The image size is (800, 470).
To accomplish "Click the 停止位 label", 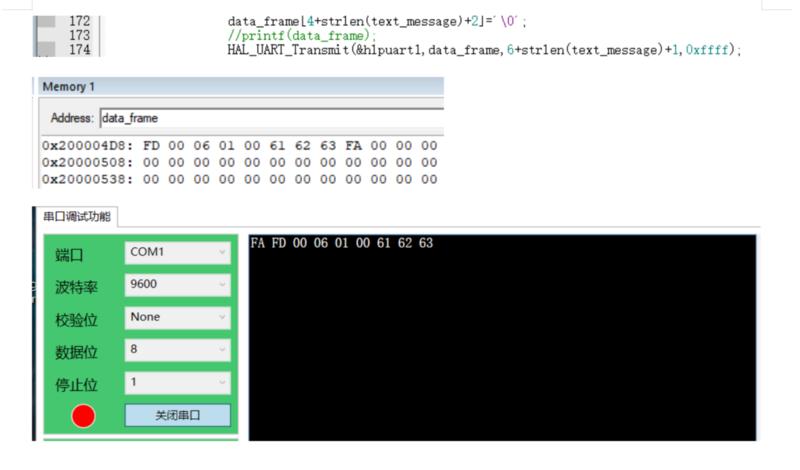I will (x=76, y=385).
